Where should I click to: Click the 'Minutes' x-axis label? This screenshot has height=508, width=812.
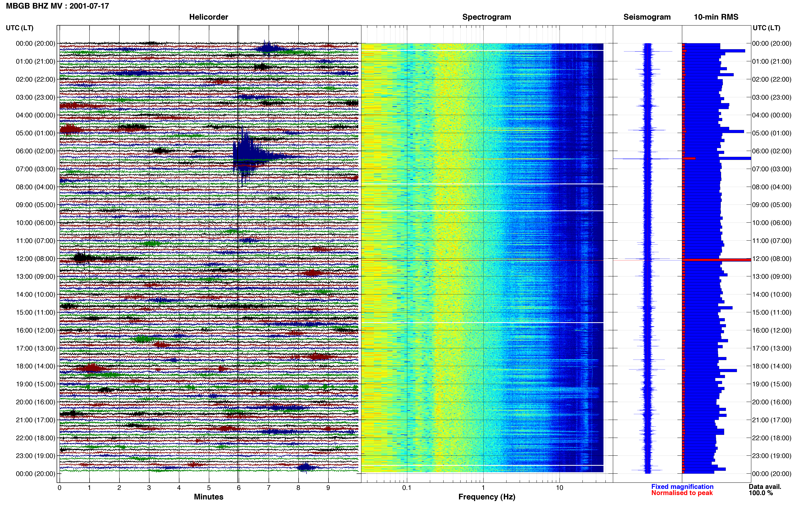(209, 497)
